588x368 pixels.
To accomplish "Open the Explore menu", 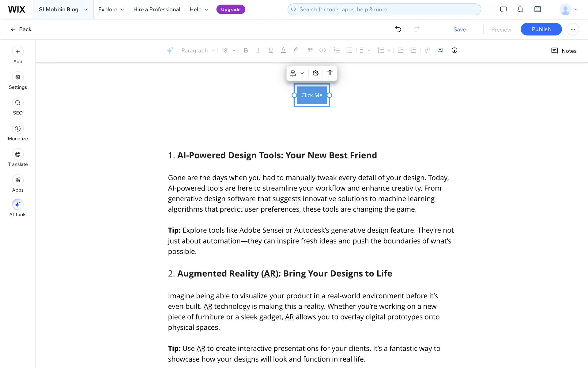I will pyautogui.click(x=111, y=10).
